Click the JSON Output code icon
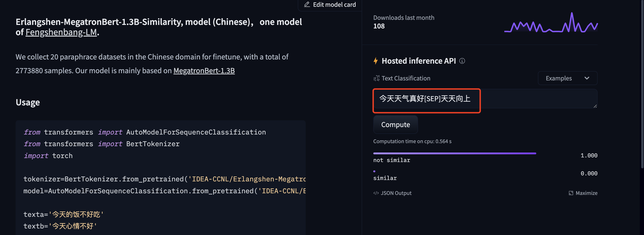The height and width of the screenshot is (235, 644). pos(376,193)
